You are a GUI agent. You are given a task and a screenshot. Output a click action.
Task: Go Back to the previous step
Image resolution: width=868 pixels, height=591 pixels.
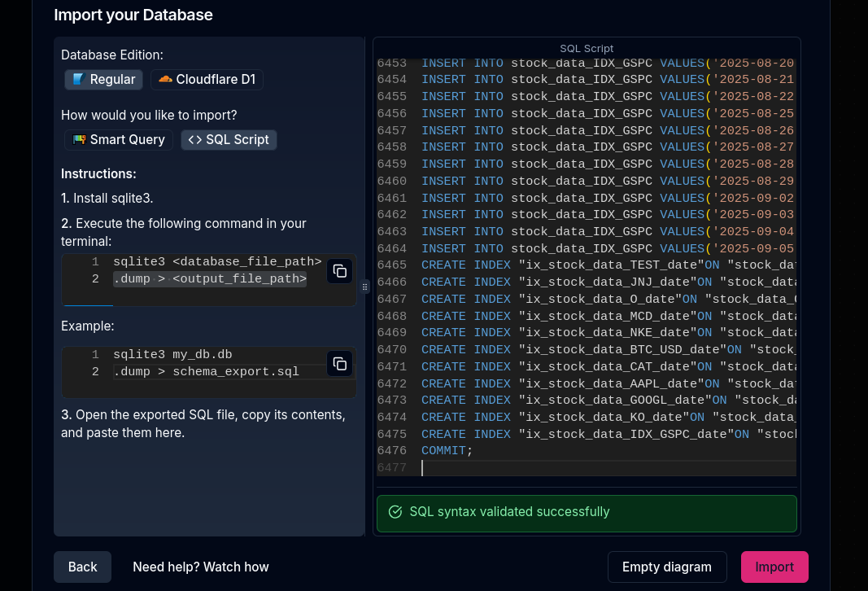tap(82, 567)
